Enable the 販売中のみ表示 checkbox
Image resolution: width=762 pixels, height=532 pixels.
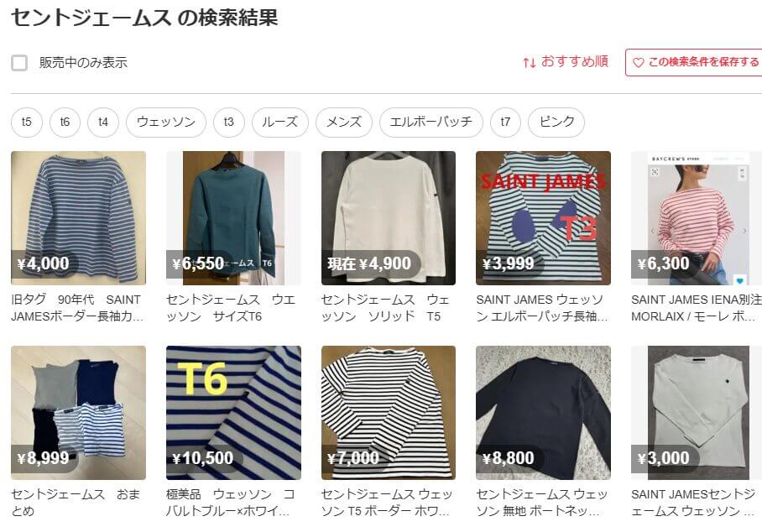tap(19, 63)
